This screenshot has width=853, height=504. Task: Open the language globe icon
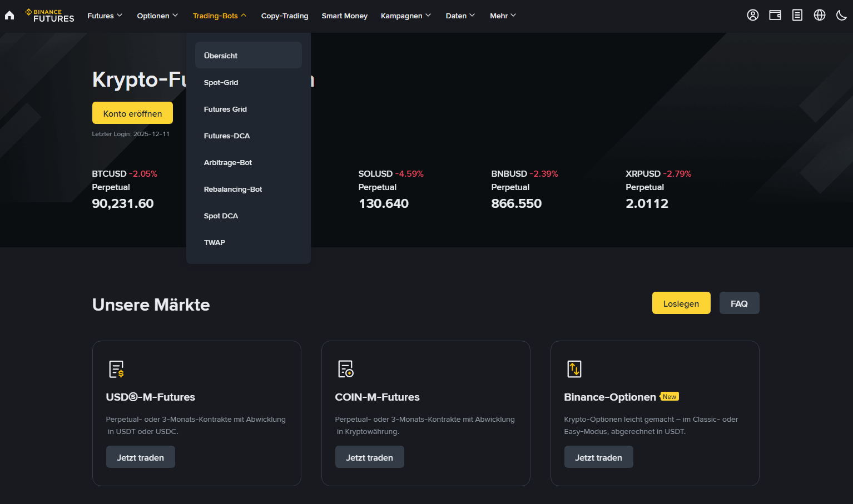820,16
